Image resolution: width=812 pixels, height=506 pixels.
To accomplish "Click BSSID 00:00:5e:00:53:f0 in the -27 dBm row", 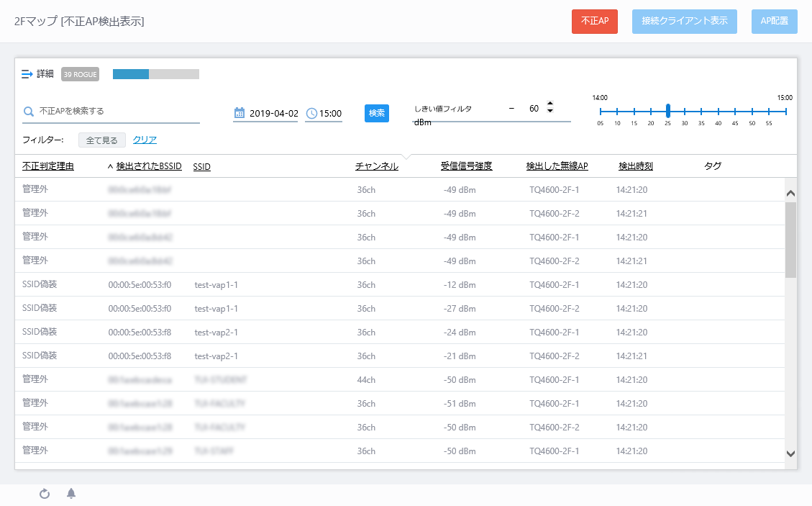I will (x=140, y=309).
